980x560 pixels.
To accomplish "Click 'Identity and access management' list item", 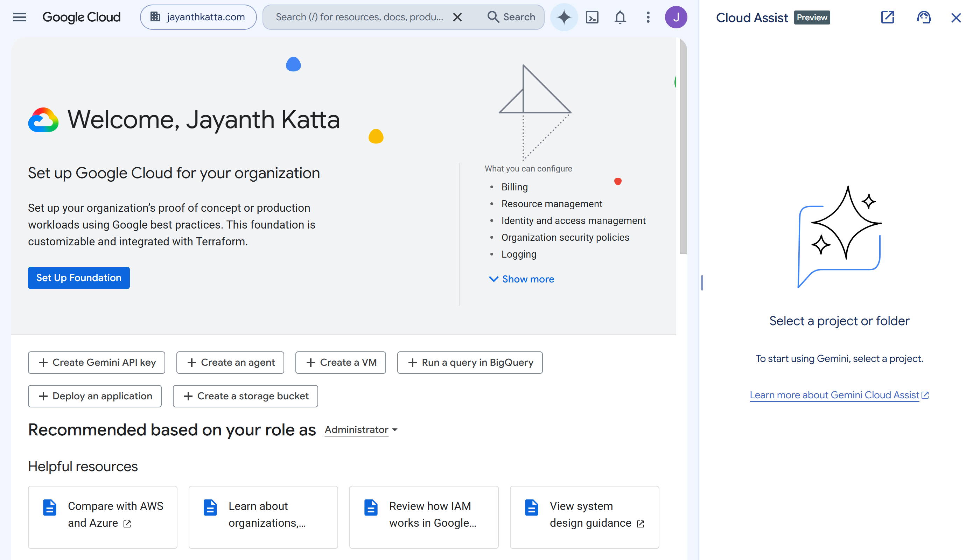I will click(x=573, y=221).
